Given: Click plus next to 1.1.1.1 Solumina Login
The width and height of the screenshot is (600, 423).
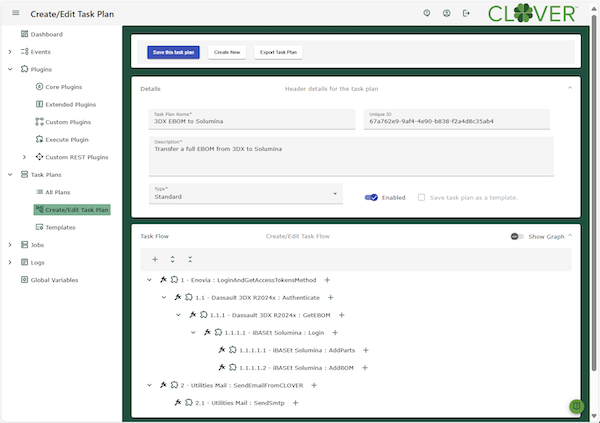Looking at the screenshot, I should 335,333.
